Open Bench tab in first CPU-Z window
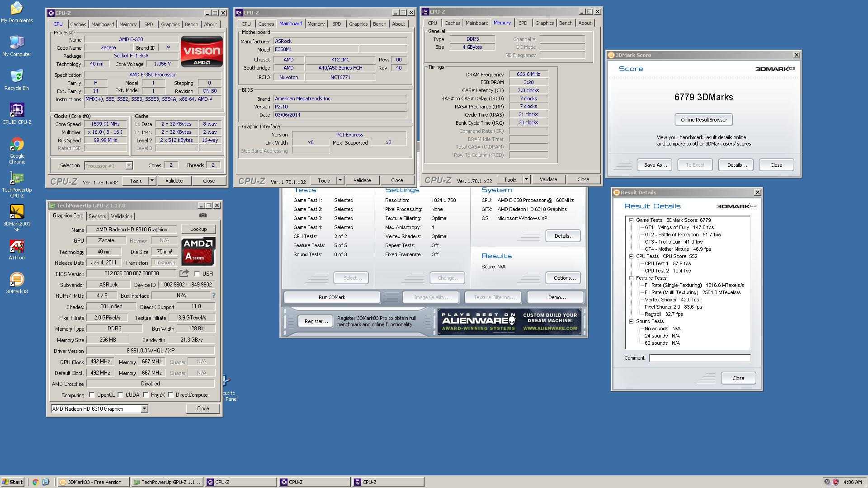This screenshot has width=868, height=488. click(191, 24)
